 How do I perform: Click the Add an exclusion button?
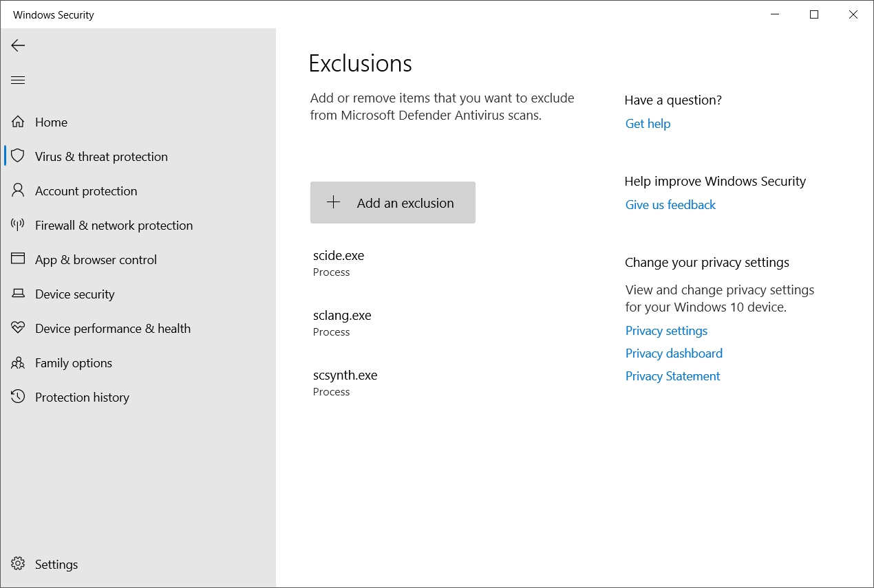click(x=393, y=202)
